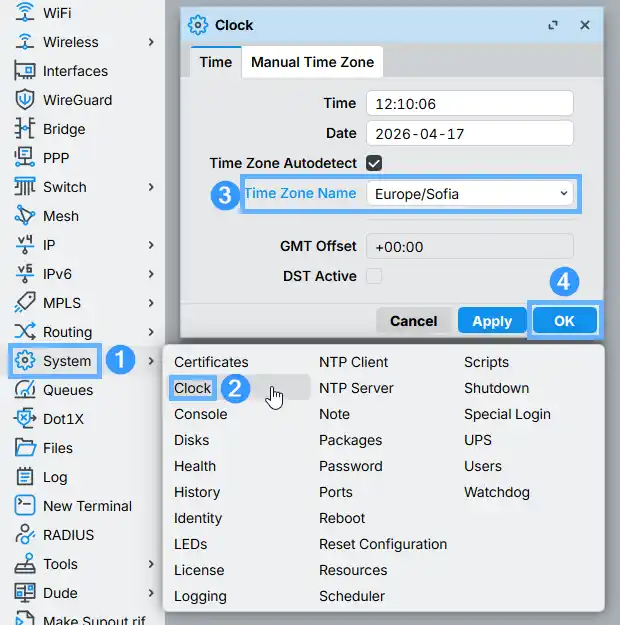This screenshot has width=620, height=625.
Task: Click the IP v4 icon
Action: 25,245
